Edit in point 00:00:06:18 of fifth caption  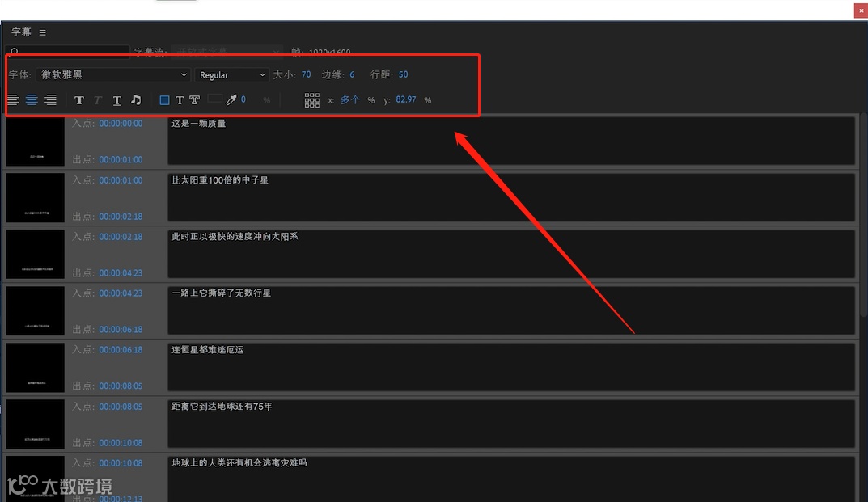(121, 350)
